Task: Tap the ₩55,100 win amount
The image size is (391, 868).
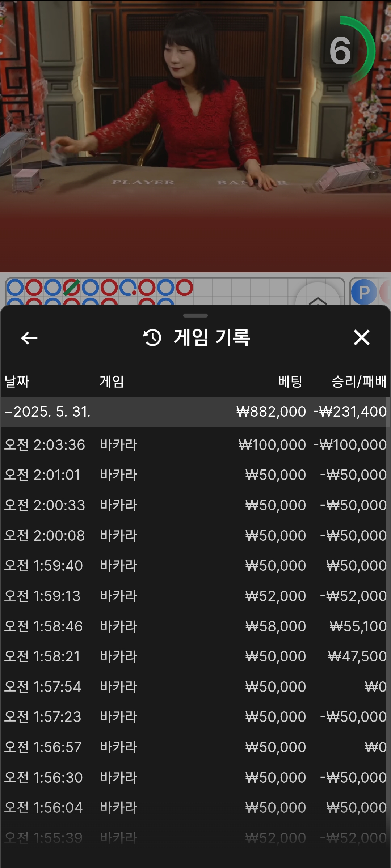Action: click(x=358, y=626)
